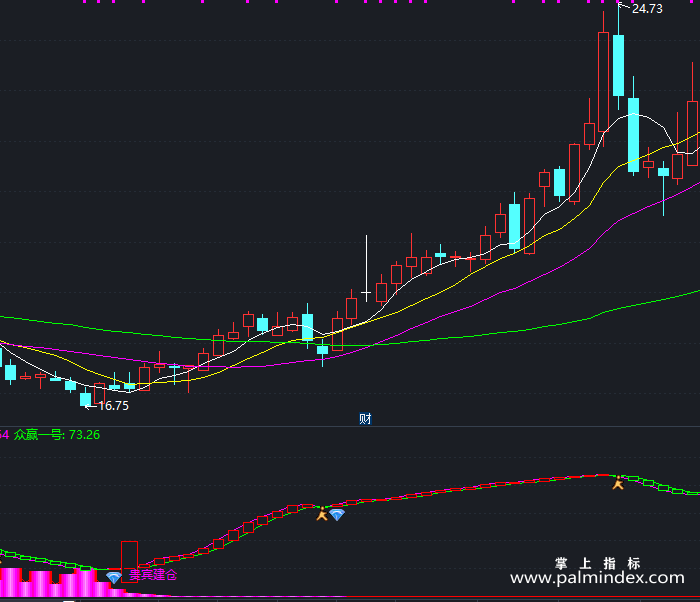Click the blue diamond next to orange runner mid-indicator
700x602 pixels.
click(x=337, y=515)
